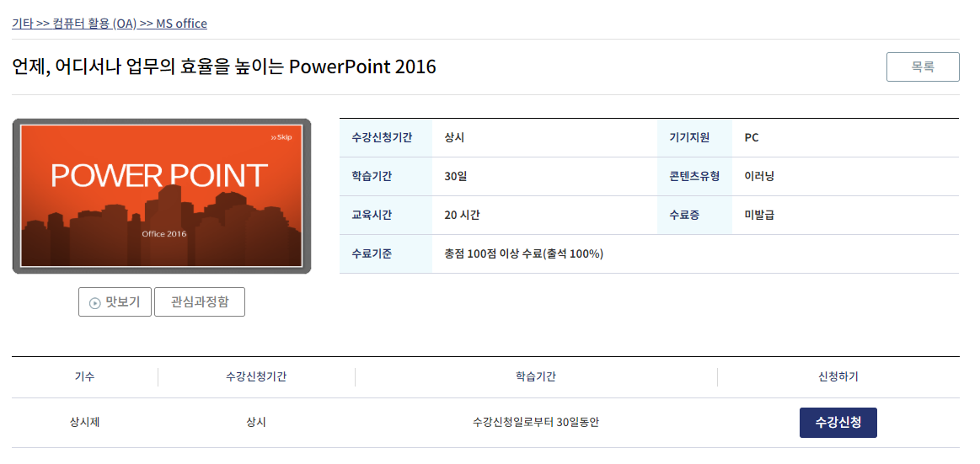The height and width of the screenshot is (464, 980).
Task: Click the 20 시간 value
Action: 462,216
